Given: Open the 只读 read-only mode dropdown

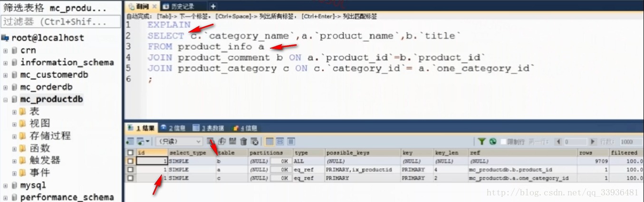Looking at the screenshot, I should click(x=180, y=141).
